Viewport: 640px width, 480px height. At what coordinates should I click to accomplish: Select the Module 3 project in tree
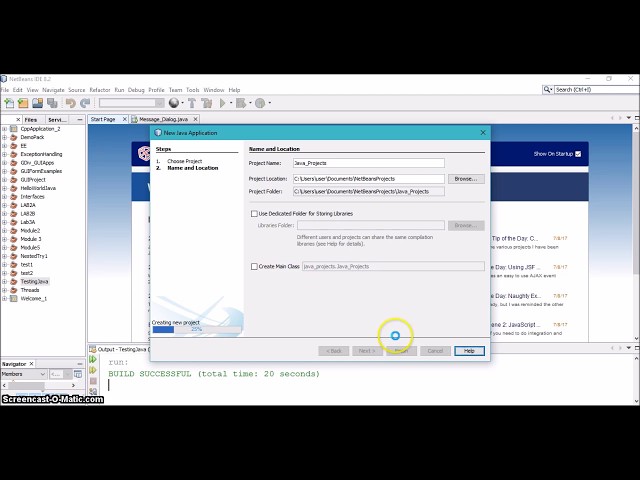pyautogui.click(x=31, y=239)
